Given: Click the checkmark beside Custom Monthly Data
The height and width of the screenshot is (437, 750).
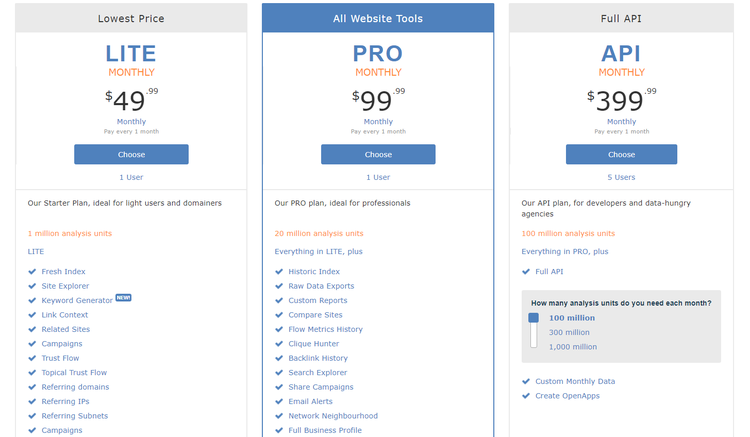Looking at the screenshot, I should [526, 381].
